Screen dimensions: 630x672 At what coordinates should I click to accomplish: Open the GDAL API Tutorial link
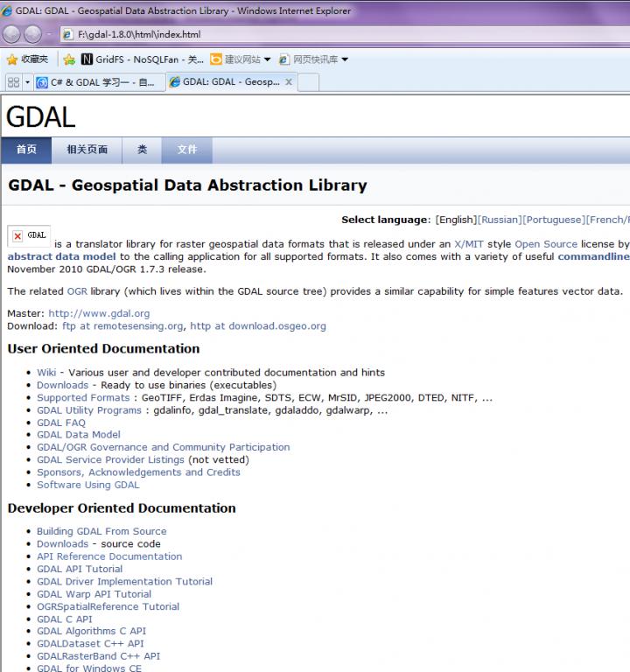pos(80,569)
